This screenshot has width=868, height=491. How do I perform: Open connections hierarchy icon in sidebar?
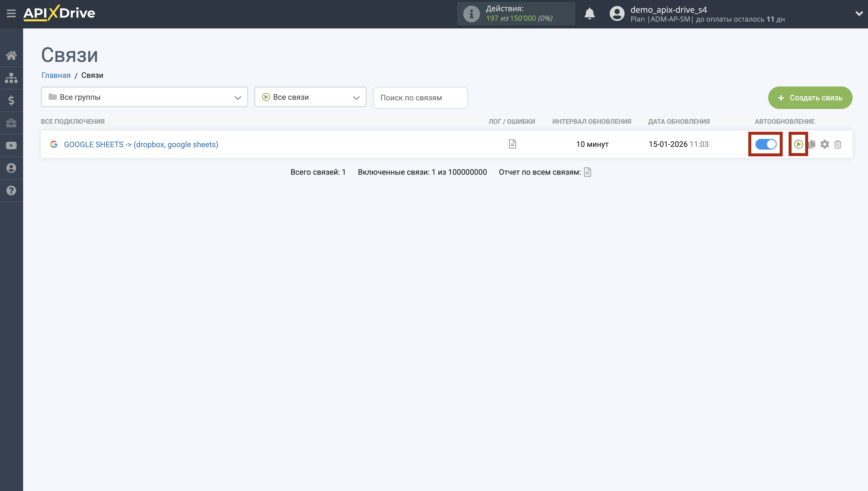11,78
